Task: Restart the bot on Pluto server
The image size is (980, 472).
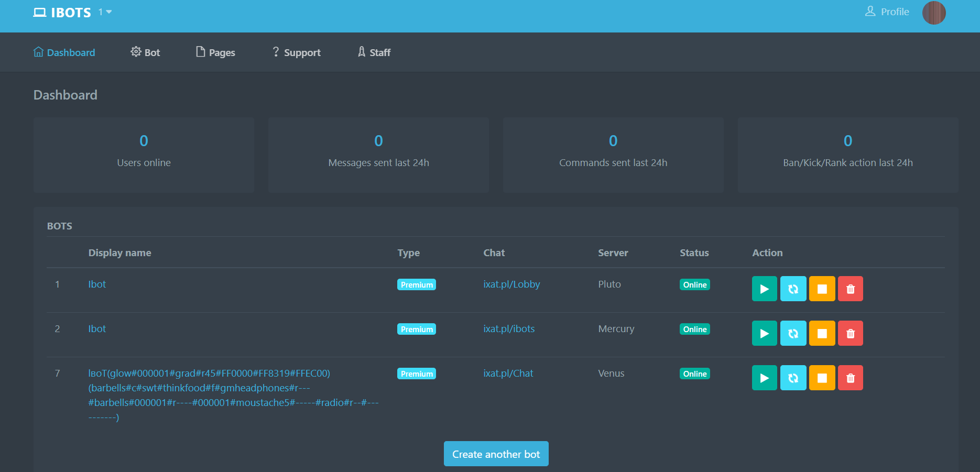Action: [x=793, y=289]
